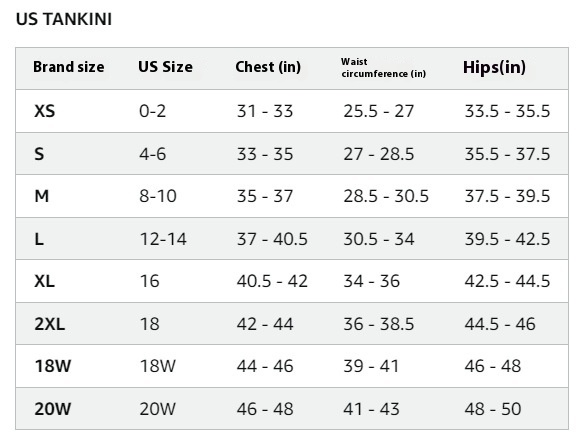Click the M brand size cell
The height and width of the screenshot is (439, 585).
(41, 196)
